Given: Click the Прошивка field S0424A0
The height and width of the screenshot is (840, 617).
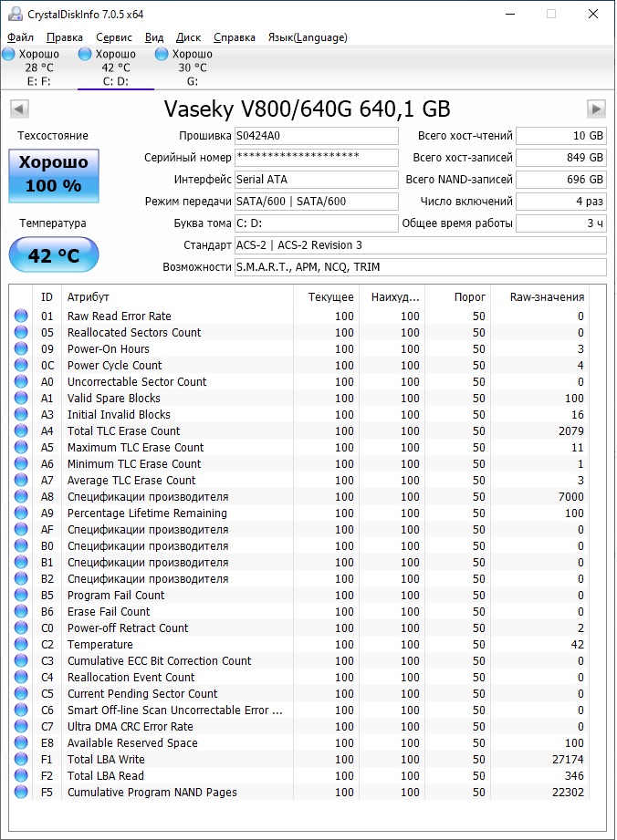Looking at the screenshot, I should (317, 136).
